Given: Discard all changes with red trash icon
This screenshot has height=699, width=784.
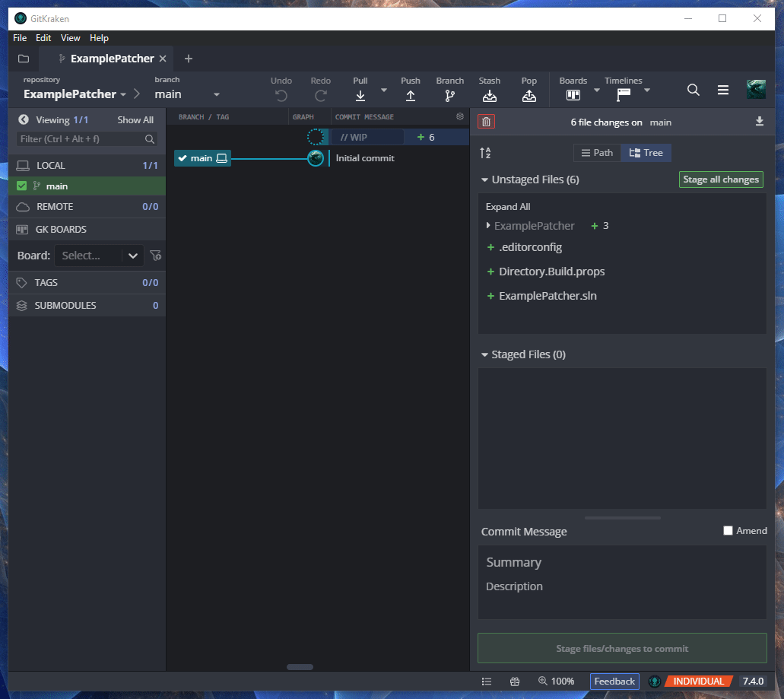Looking at the screenshot, I should tap(486, 122).
